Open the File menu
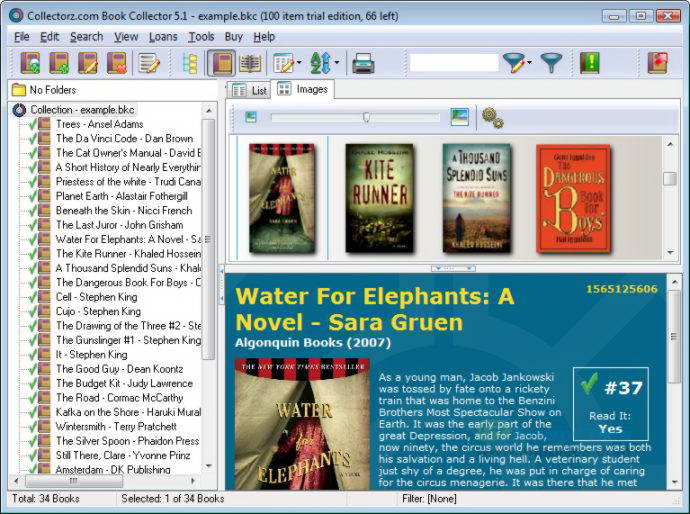Image resolution: width=690 pixels, height=514 pixels. point(22,37)
